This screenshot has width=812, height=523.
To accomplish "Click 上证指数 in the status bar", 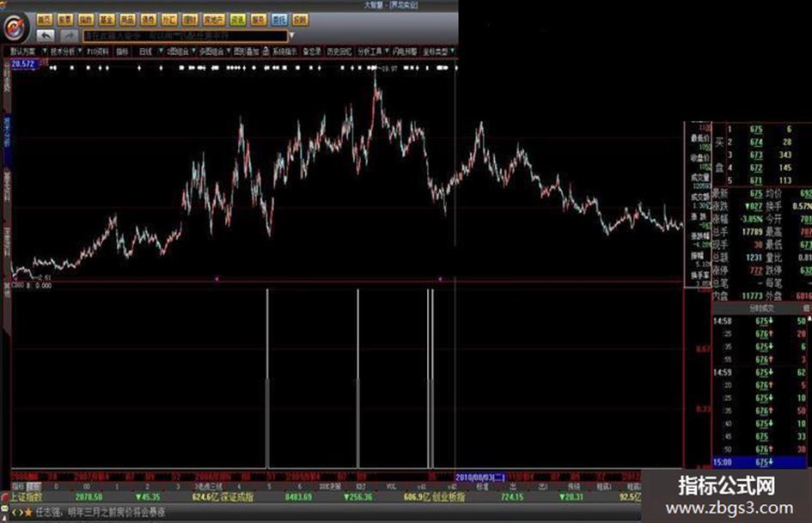I will (x=27, y=497).
